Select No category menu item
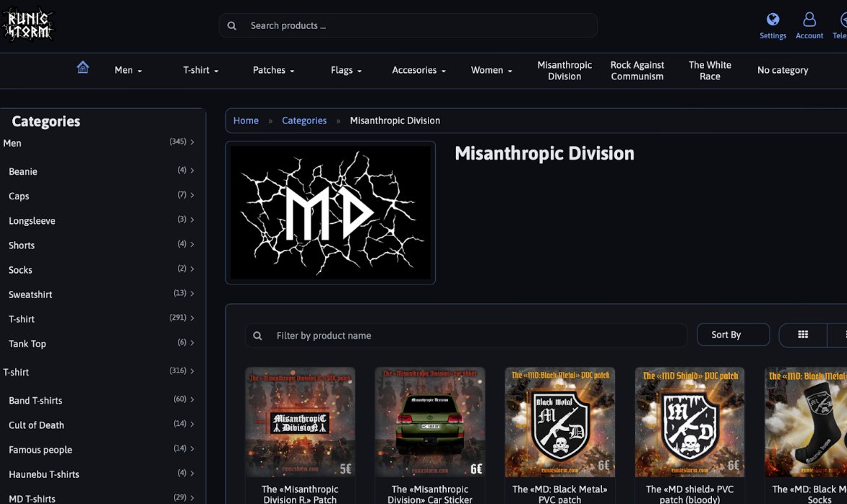The width and height of the screenshot is (847, 504). coord(783,70)
